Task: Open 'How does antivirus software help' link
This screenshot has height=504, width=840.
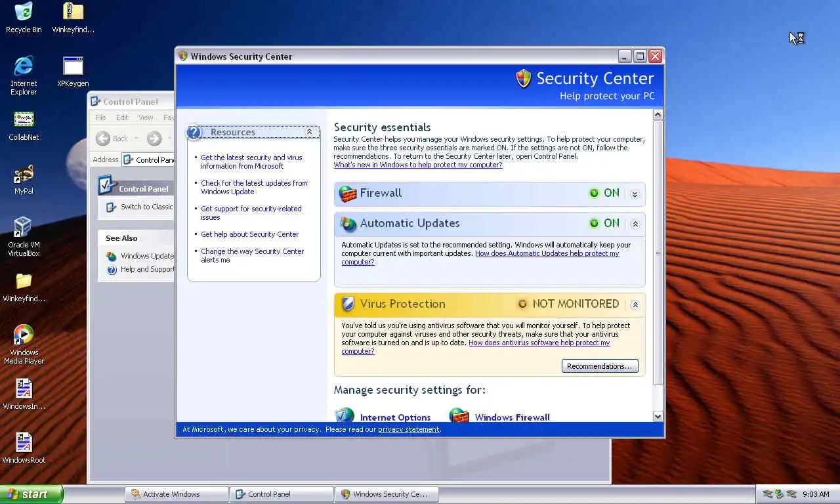Action: click(539, 343)
